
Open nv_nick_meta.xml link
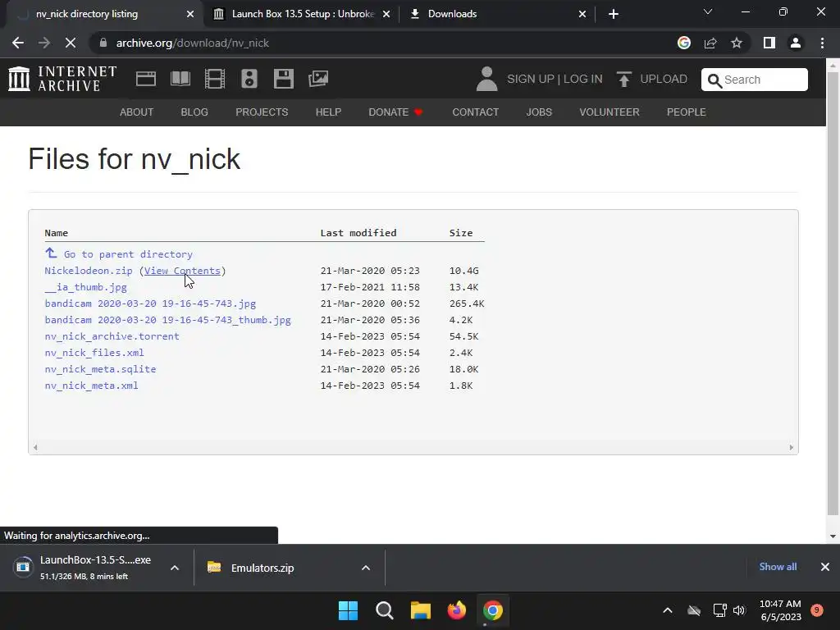(92, 386)
